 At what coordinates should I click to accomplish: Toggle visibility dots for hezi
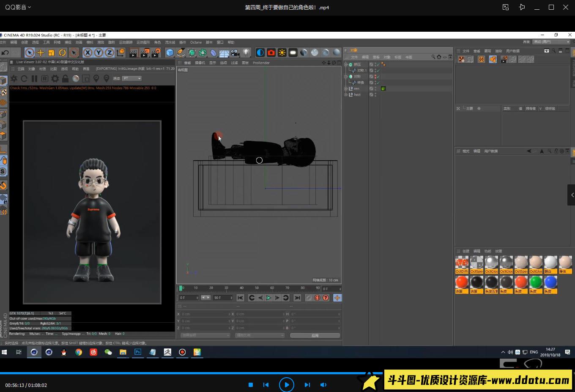pos(375,94)
